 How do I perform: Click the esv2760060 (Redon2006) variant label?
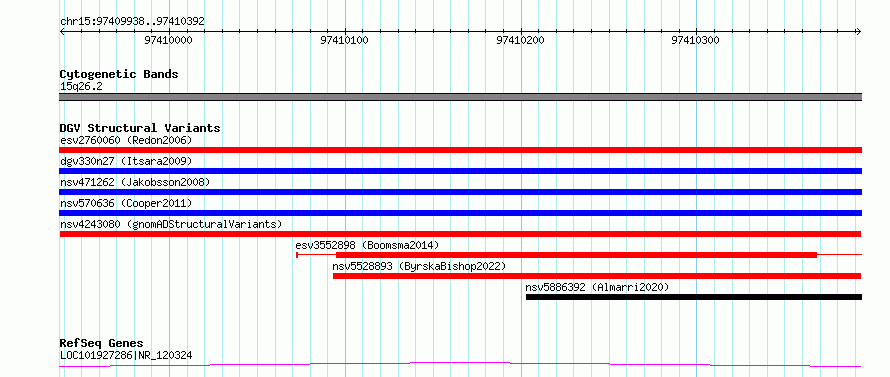click(126, 140)
